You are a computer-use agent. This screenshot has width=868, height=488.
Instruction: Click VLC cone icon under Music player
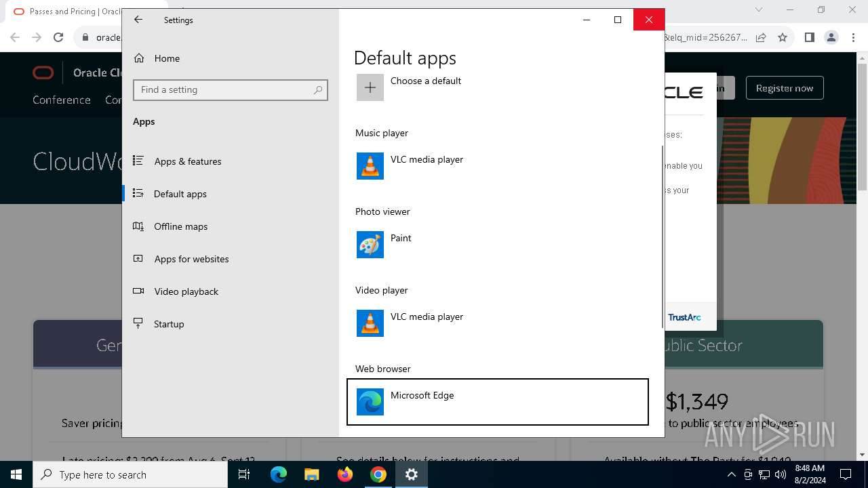370,166
